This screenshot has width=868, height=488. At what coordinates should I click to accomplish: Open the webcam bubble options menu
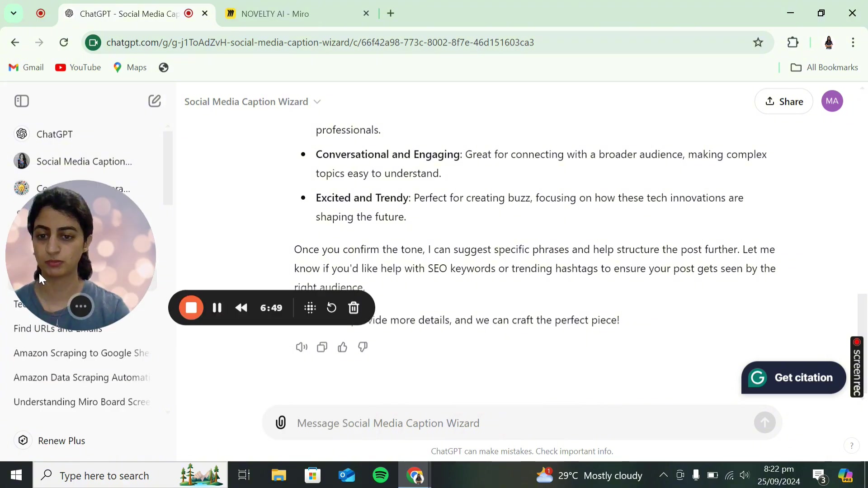coord(81,306)
